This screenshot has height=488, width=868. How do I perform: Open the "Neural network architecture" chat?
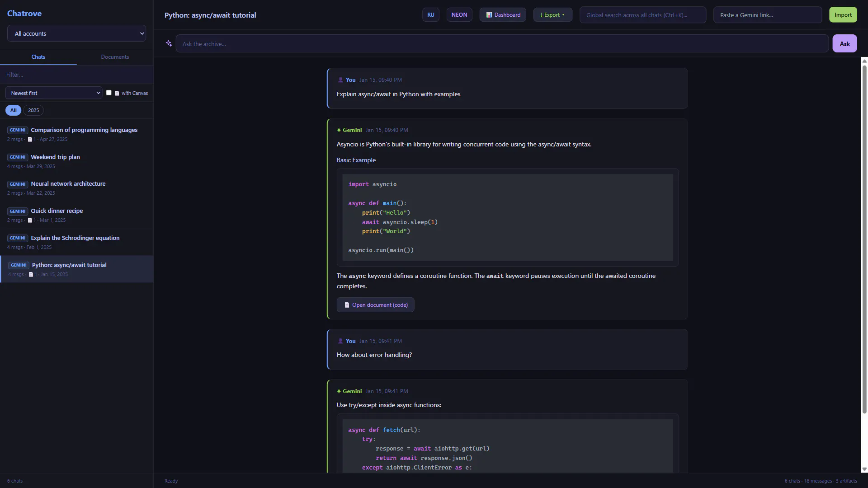click(x=76, y=188)
